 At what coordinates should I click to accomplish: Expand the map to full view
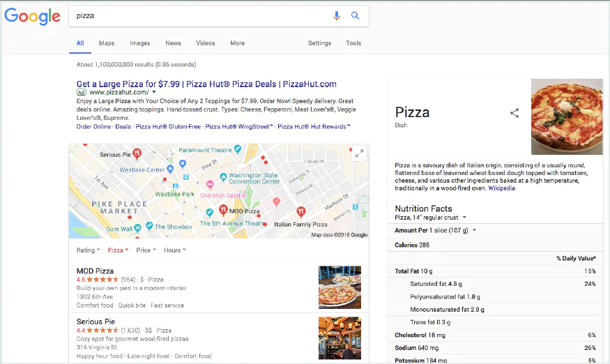(x=359, y=153)
